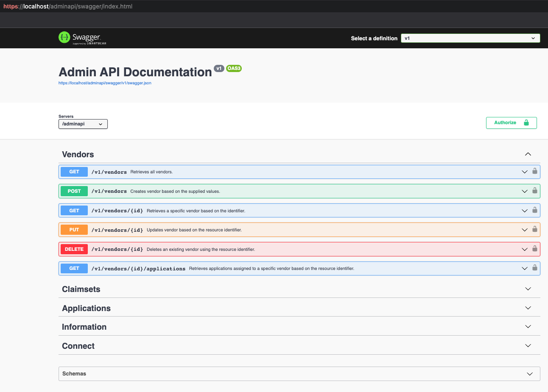The width and height of the screenshot is (548, 392).
Task: Click the 'Servers' label
Action: tap(66, 116)
